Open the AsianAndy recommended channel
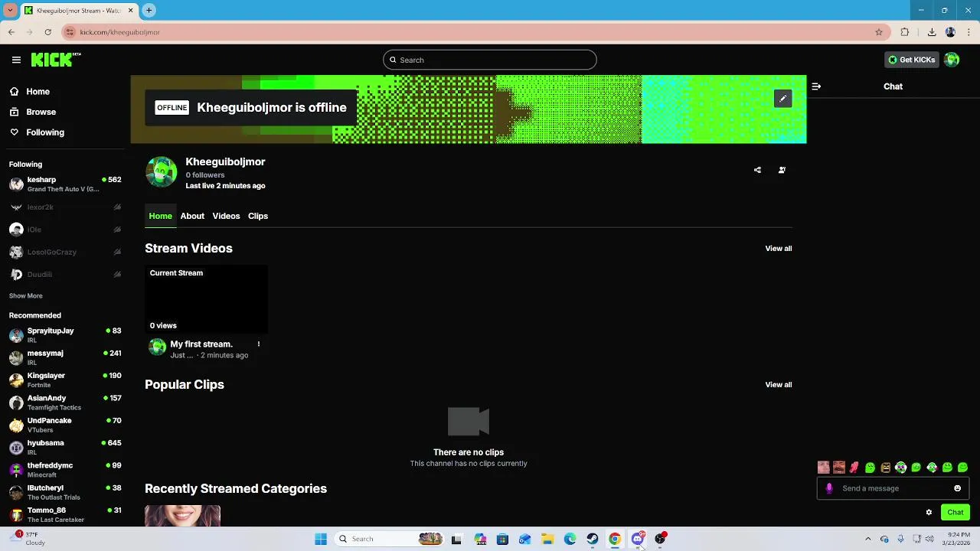 (x=65, y=403)
